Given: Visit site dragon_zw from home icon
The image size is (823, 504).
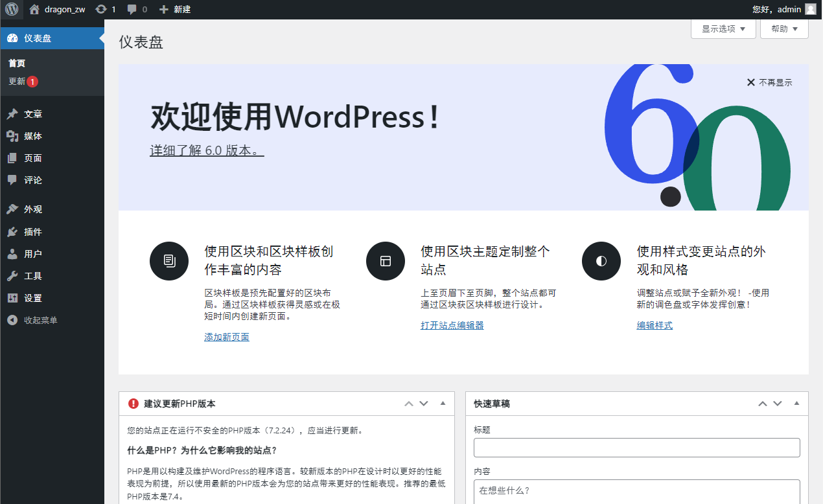Looking at the screenshot, I should pyautogui.click(x=34, y=9).
